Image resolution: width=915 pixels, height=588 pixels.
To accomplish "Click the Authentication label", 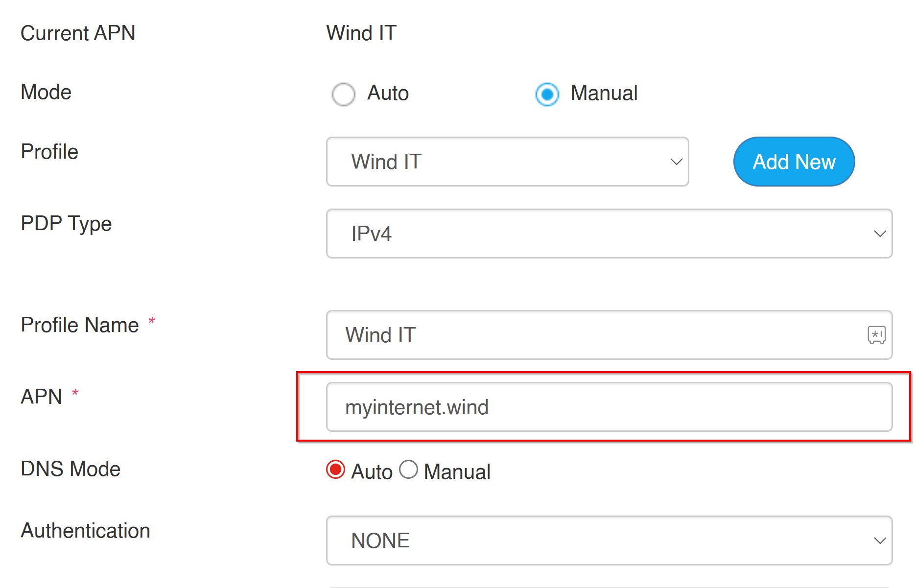I will [x=85, y=531].
